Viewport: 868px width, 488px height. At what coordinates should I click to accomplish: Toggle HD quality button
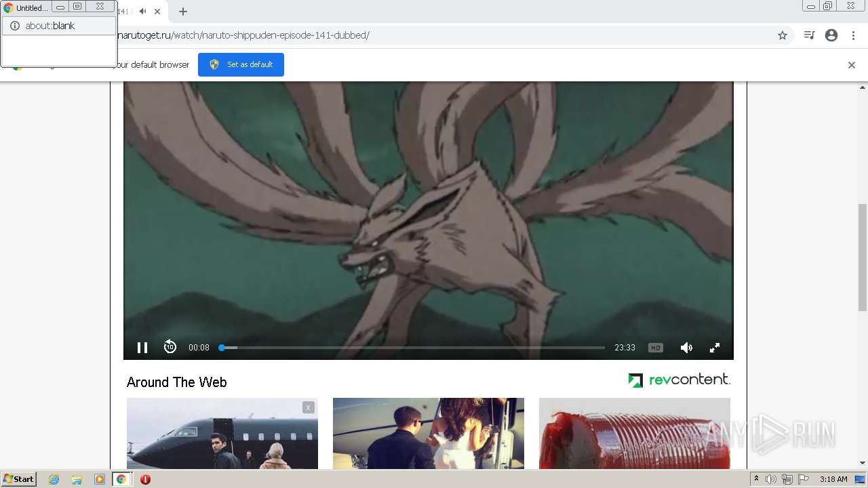[655, 348]
